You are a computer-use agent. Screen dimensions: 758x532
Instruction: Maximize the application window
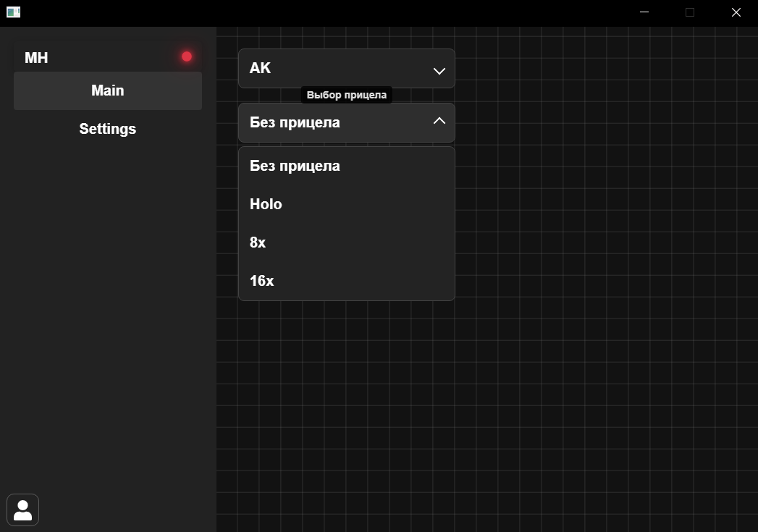point(690,12)
